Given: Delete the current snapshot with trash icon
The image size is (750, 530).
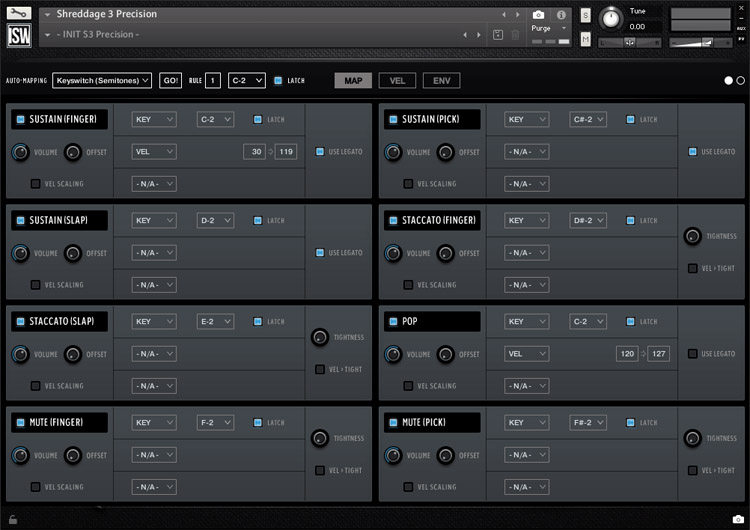Looking at the screenshot, I should (x=516, y=34).
